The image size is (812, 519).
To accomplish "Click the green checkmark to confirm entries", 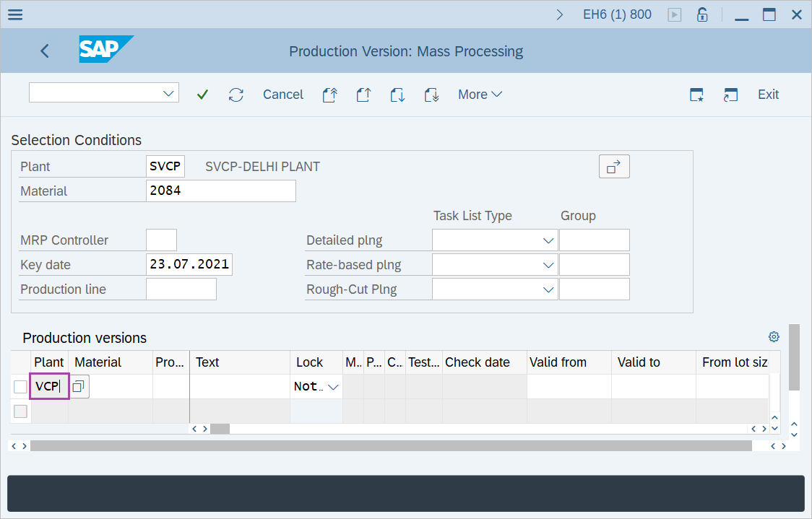I will pos(202,95).
